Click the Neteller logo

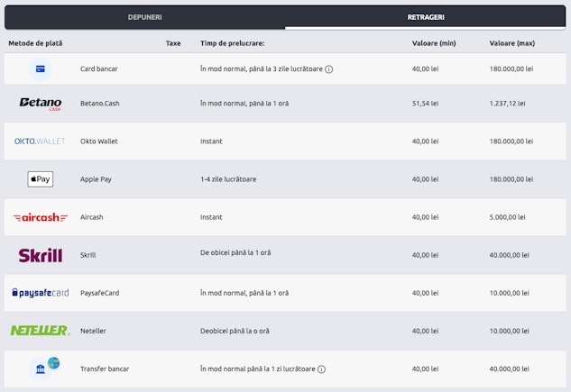[41, 331]
